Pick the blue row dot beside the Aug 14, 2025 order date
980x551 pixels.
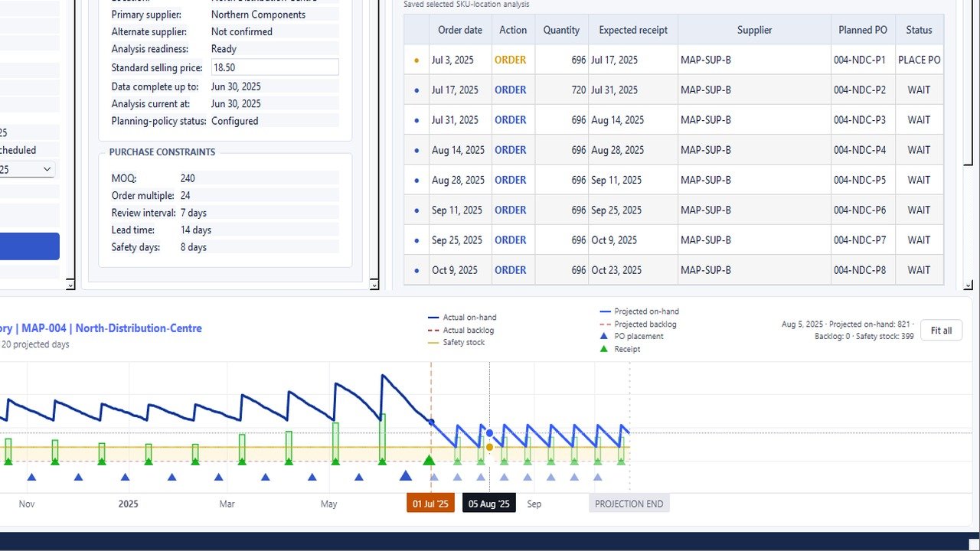pos(416,150)
